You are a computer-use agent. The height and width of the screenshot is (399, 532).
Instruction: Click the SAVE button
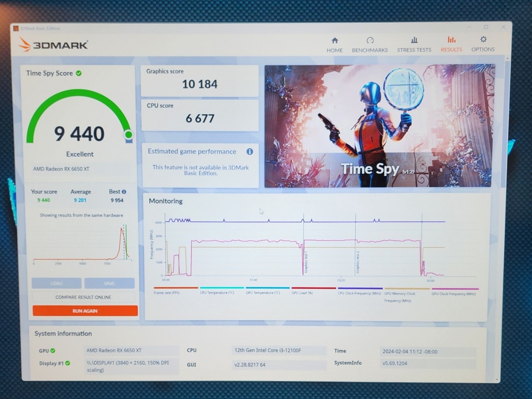(109, 283)
